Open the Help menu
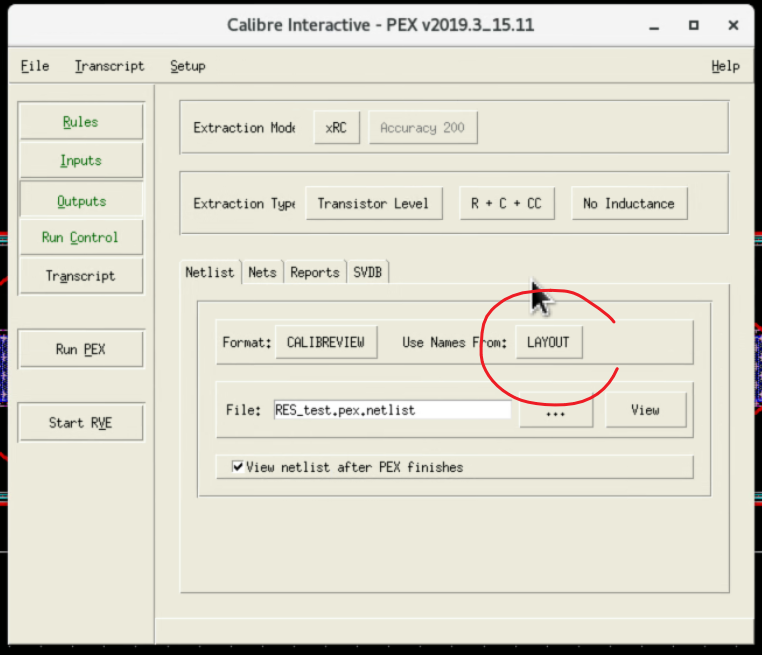 tap(725, 66)
